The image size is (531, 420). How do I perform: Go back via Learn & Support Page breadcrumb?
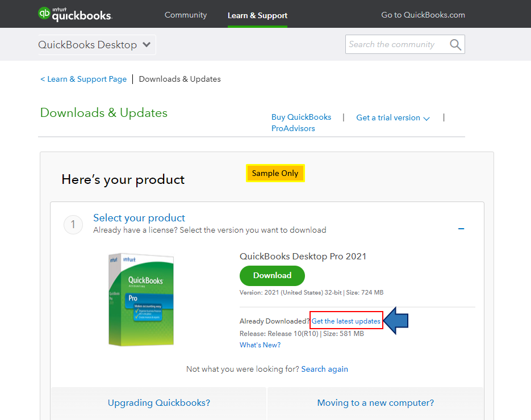pyautogui.click(x=83, y=79)
